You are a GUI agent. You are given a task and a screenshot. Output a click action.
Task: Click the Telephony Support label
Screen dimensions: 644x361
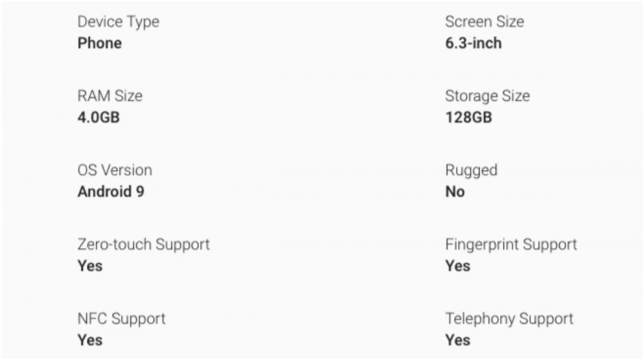click(x=509, y=319)
